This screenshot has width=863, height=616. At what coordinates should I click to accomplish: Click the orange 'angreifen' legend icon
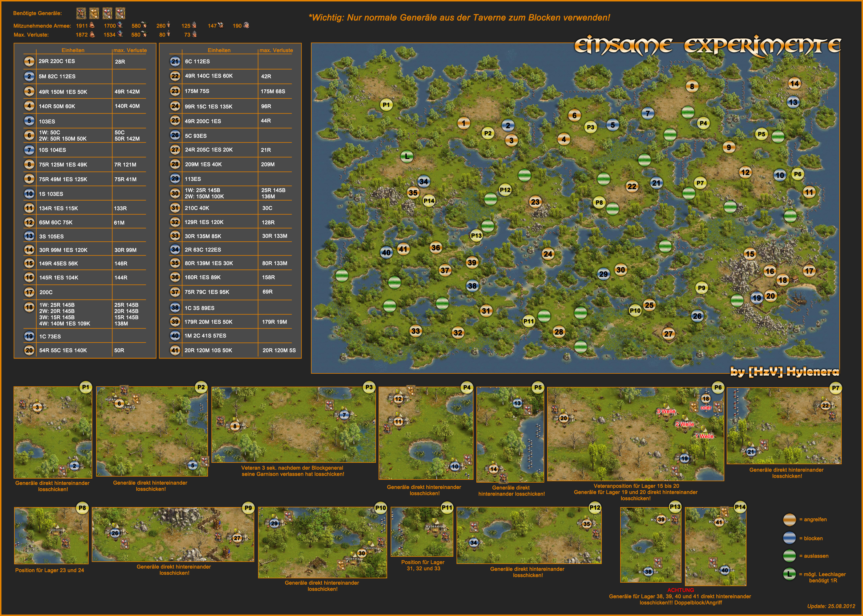click(789, 520)
